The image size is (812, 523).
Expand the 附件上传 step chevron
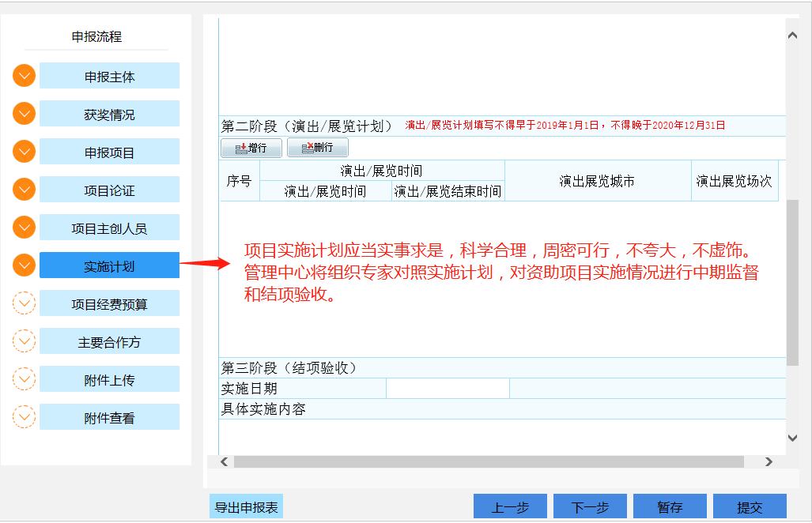pyautogui.click(x=23, y=378)
